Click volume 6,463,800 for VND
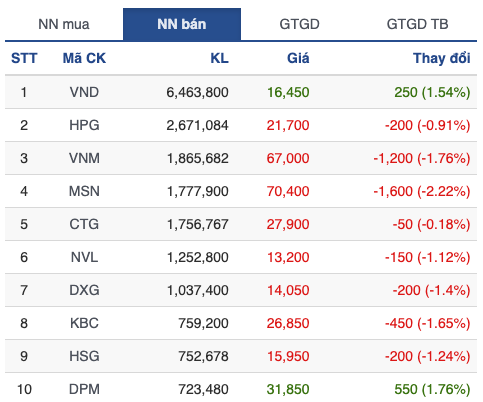 197,92
